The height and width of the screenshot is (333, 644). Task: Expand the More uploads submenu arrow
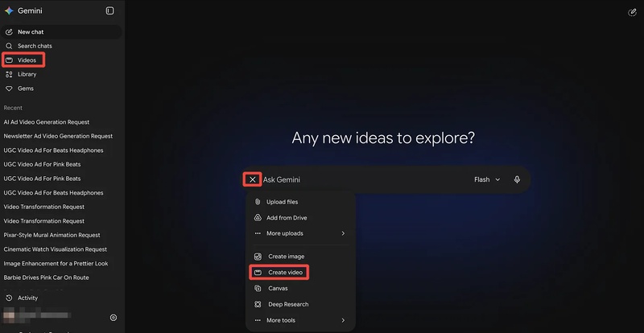coord(343,233)
